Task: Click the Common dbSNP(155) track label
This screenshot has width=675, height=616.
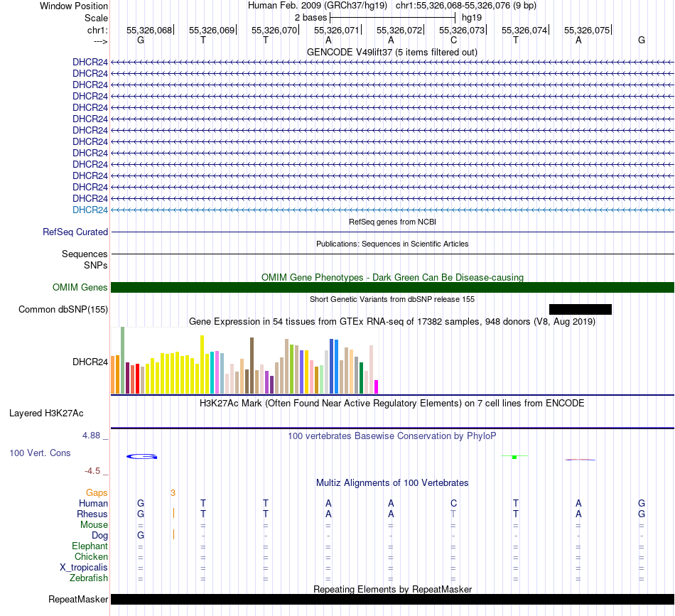Action: (63, 310)
